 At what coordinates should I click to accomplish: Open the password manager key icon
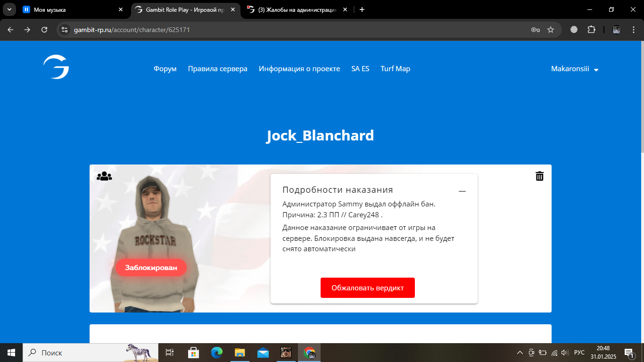(x=535, y=30)
